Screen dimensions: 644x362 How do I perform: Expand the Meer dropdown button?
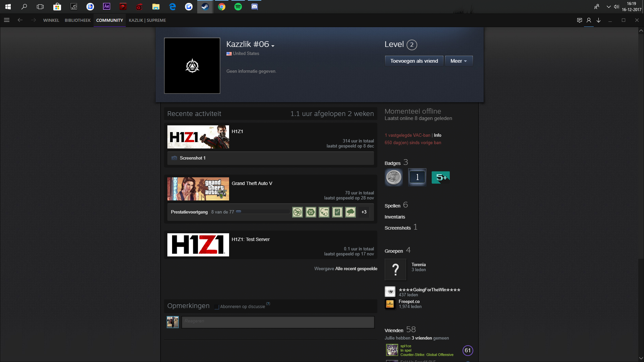[x=459, y=61]
